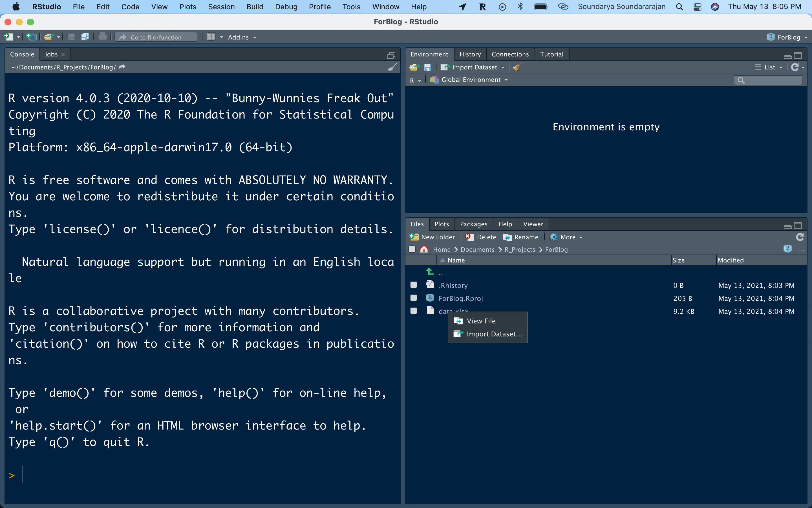
Task: Open the .Rhistory file
Action: tap(453, 286)
